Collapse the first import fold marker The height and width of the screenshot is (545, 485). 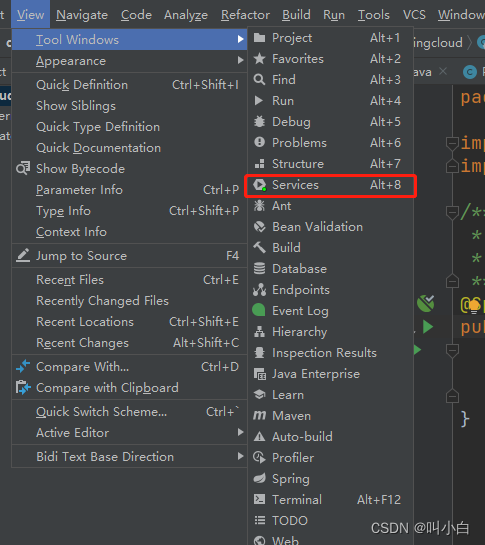pyautogui.click(x=452, y=144)
